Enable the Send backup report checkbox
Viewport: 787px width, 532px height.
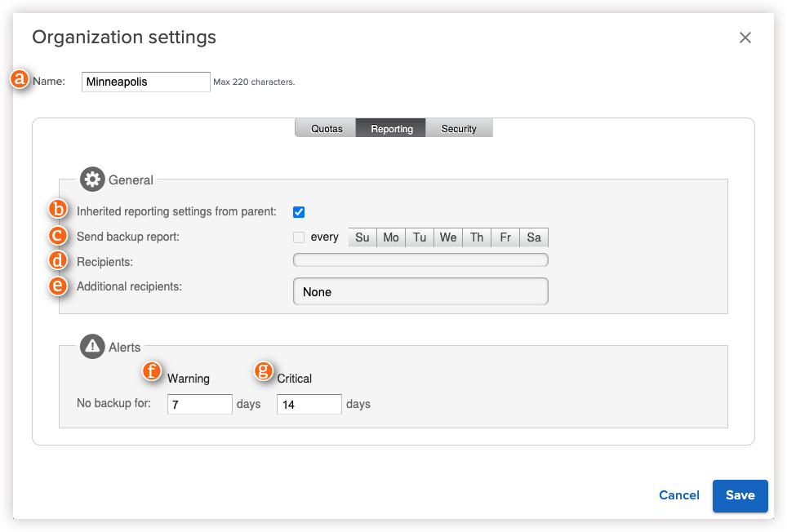299,237
